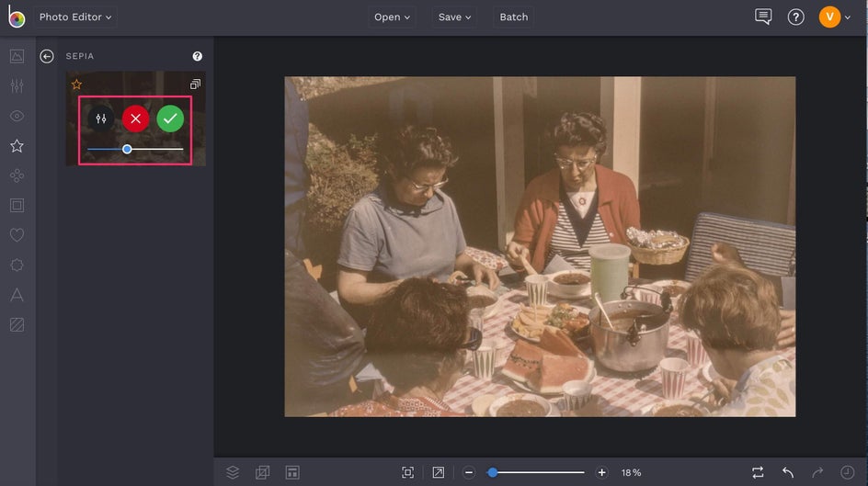Screen dimensions: 868x486
Task: Open the Overlays sidebar tool
Action: (x=17, y=265)
